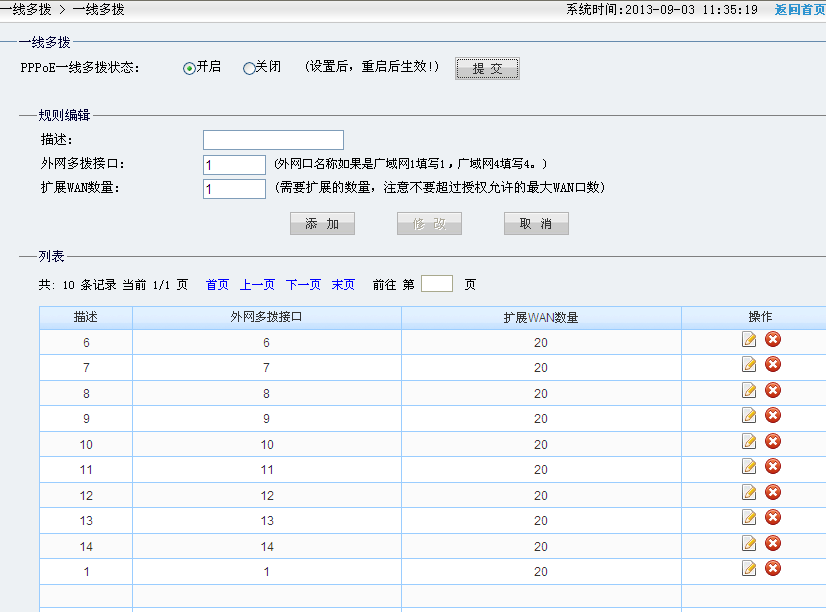Focus the 描述 text field
This screenshot has height=612, width=826.
pos(273,140)
